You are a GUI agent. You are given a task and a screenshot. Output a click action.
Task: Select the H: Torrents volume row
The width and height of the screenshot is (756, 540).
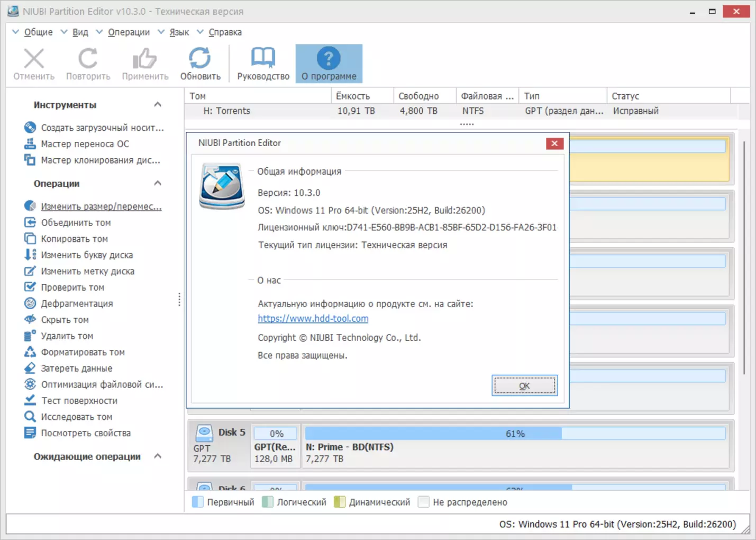click(x=226, y=111)
